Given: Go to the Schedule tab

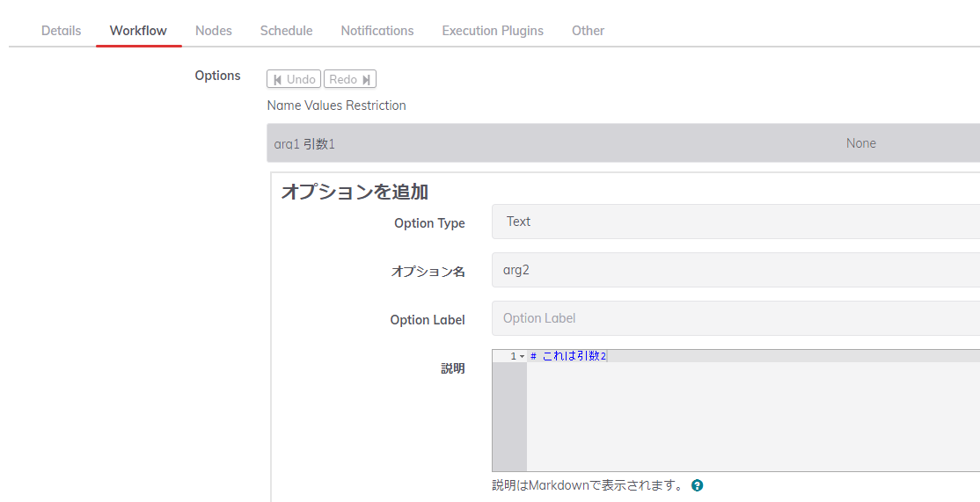Looking at the screenshot, I should (x=286, y=31).
